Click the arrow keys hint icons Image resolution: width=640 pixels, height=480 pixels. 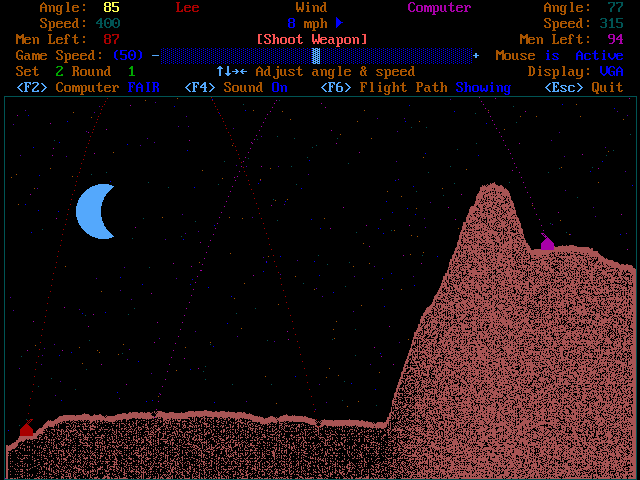232,71
